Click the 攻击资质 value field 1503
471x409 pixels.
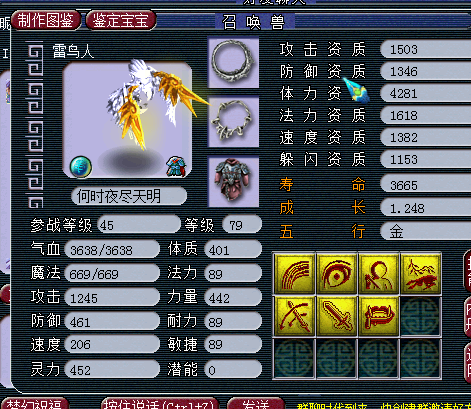coord(426,50)
